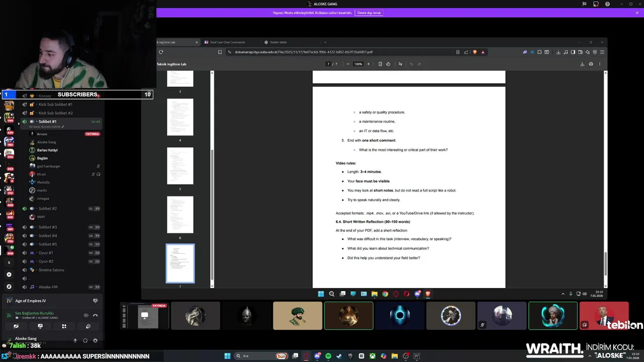Click user gazi hamburger in voice list

(x=48, y=166)
